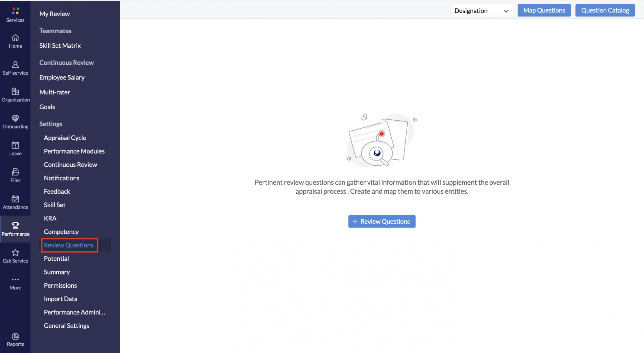Open Appraisal Cycle settings

click(65, 138)
